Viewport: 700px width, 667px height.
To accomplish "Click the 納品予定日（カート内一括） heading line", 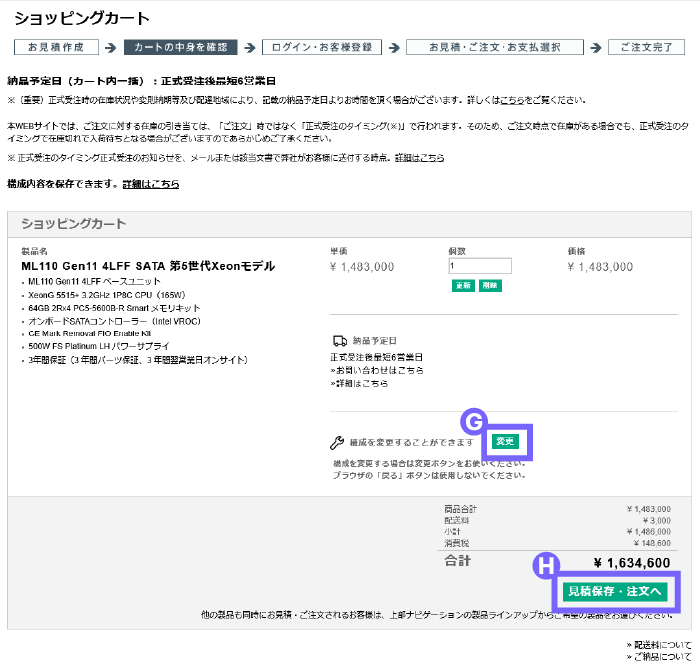I will [x=142, y=81].
